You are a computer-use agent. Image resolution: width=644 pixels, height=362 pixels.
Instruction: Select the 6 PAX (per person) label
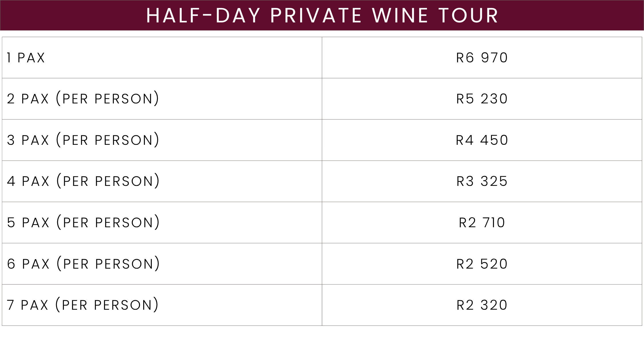tap(83, 264)
